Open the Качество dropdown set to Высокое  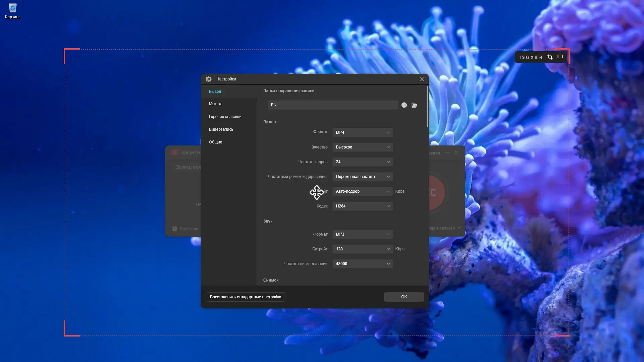(x=363, y=147)
